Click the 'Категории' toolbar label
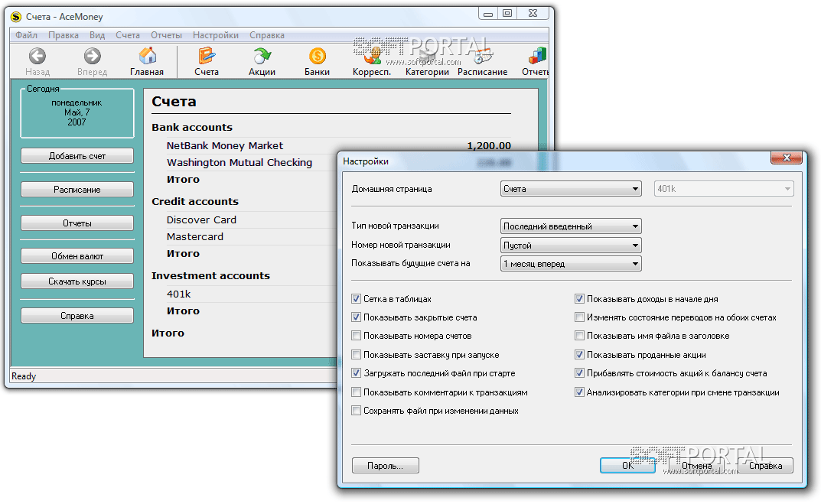The width and height of the screenshot is (821, 504). pos(427,72)
